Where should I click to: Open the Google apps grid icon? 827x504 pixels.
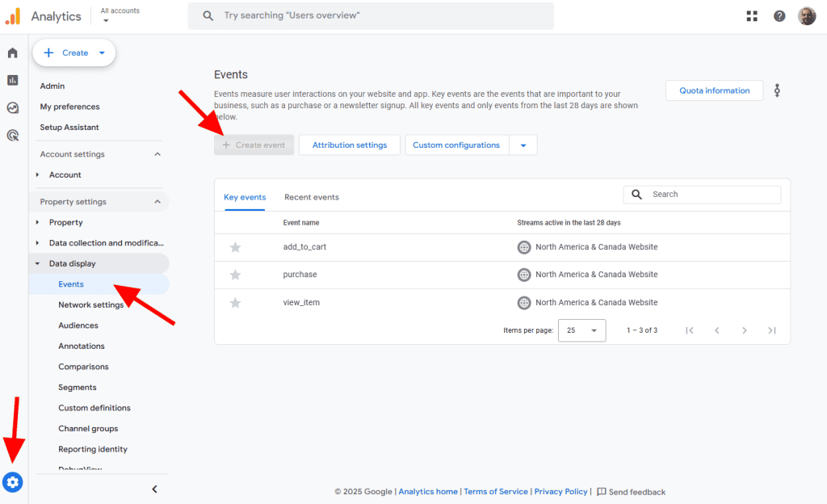752,16
